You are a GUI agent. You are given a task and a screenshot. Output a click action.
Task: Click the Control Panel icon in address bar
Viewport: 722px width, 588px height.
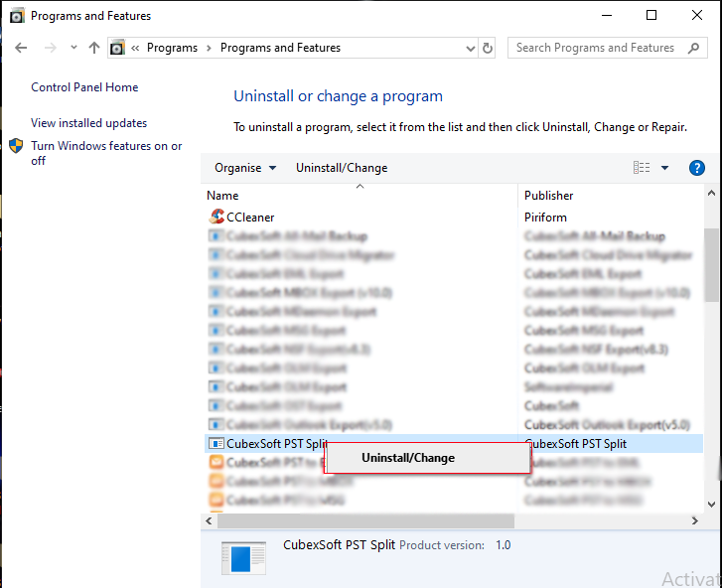coord(117,48)
